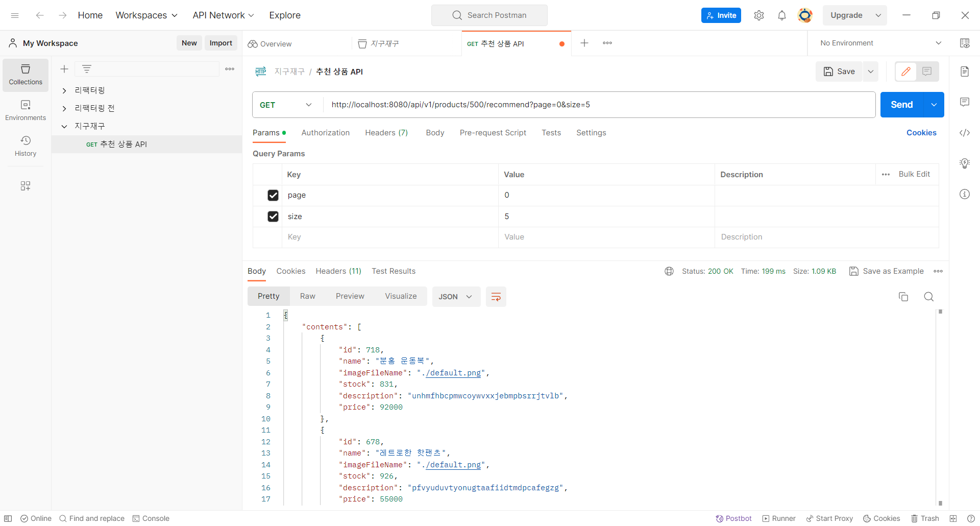This screenshot has width=980, height=526.
Task: Switch to the Authorization tab
Action: (326, 133)
